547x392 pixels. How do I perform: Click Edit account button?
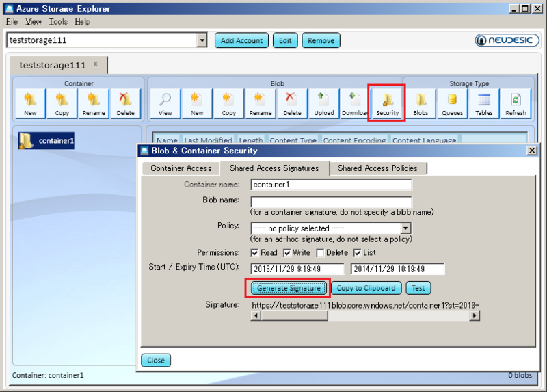(285, 40)
